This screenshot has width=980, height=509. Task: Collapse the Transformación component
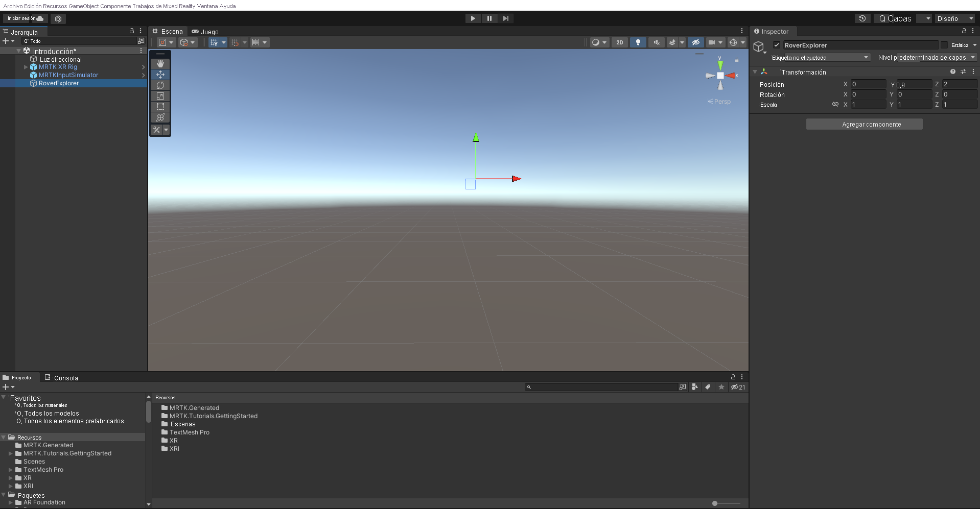coord(755,72)
